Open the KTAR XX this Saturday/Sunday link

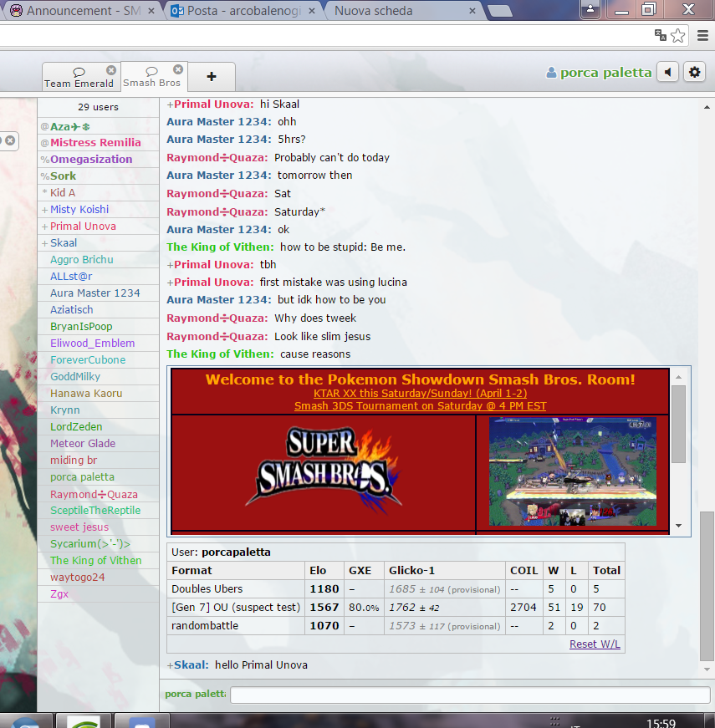(420, 393)
